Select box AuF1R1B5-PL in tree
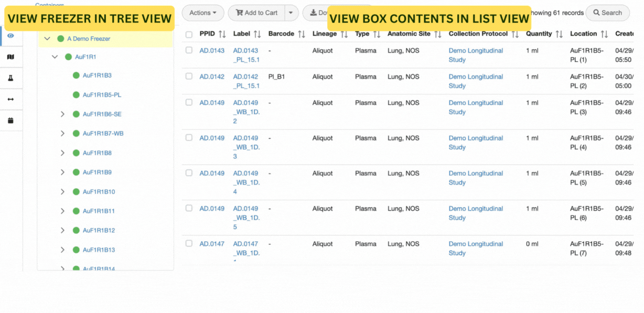Screen dimensions: 644x313 (102, 95)
